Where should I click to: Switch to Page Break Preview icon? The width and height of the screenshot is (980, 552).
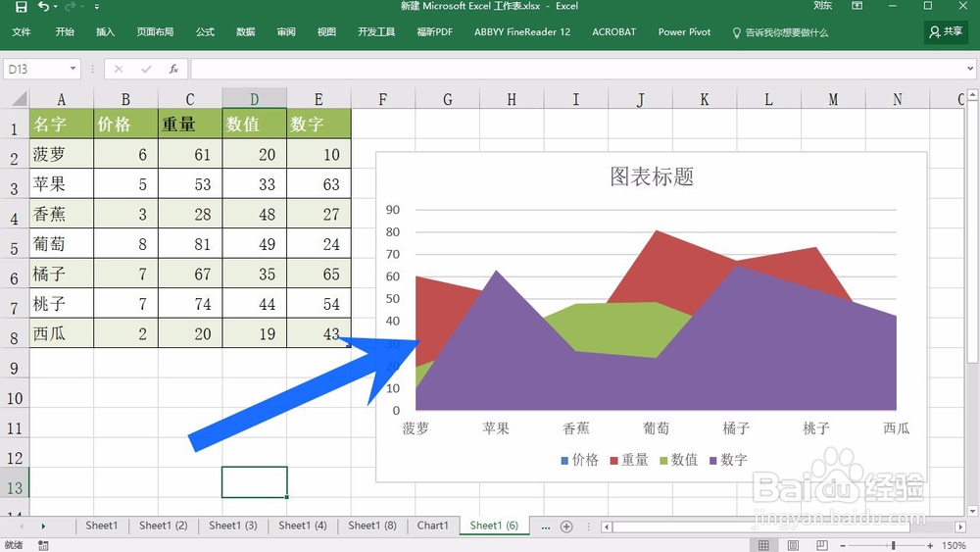pyautogui.click(x=822, y=546)
